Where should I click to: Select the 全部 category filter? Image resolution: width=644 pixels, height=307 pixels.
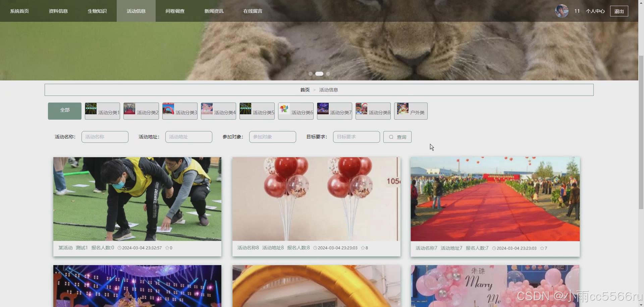[65, 111]
